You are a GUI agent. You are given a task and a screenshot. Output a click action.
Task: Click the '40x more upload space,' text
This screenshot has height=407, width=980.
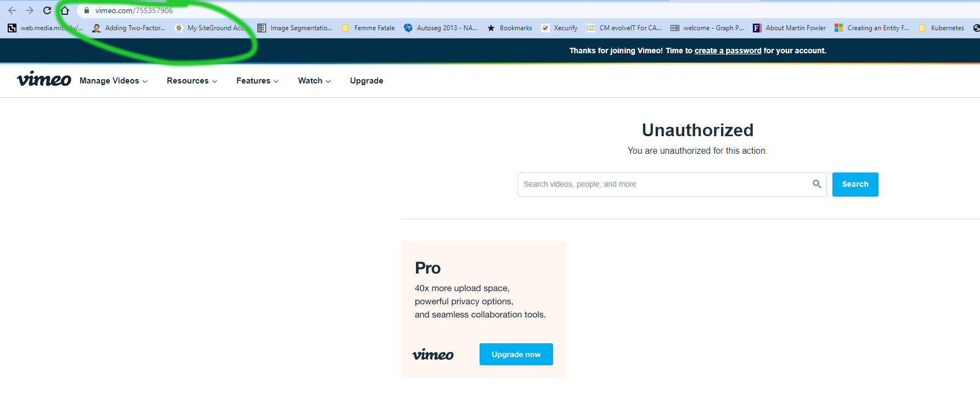(x=462, y=288)
